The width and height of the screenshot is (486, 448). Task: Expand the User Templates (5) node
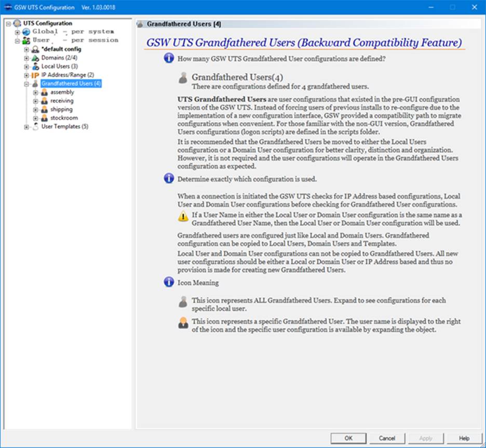26,127
